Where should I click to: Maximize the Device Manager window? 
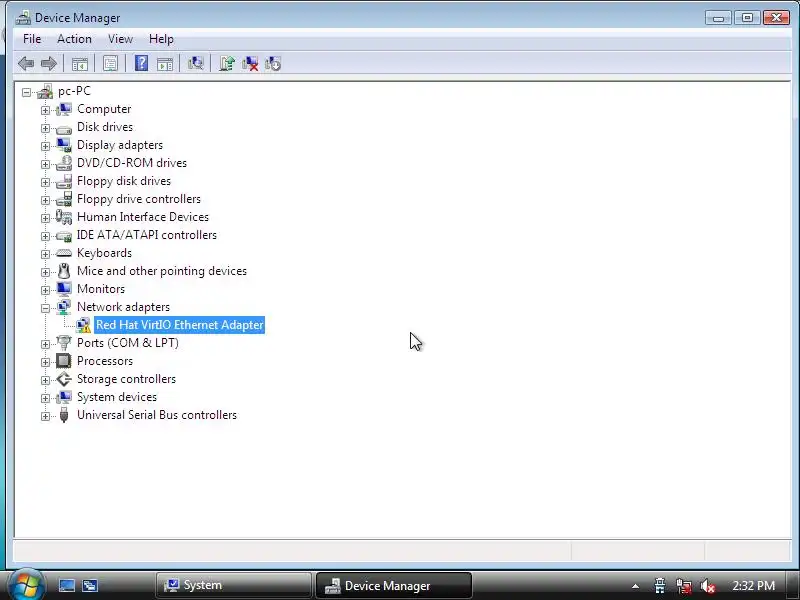point(747,18)
